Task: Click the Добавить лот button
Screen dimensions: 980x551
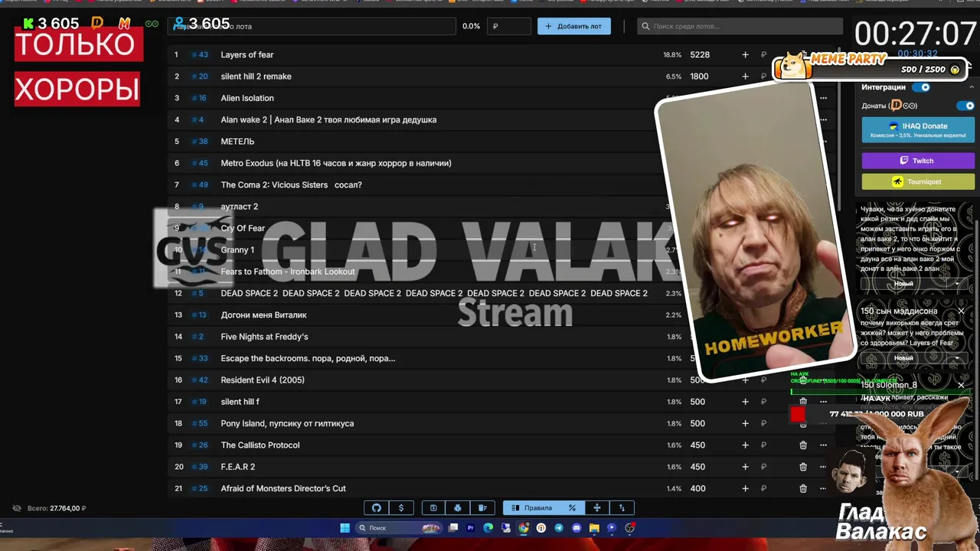Action: click(574, 26)
